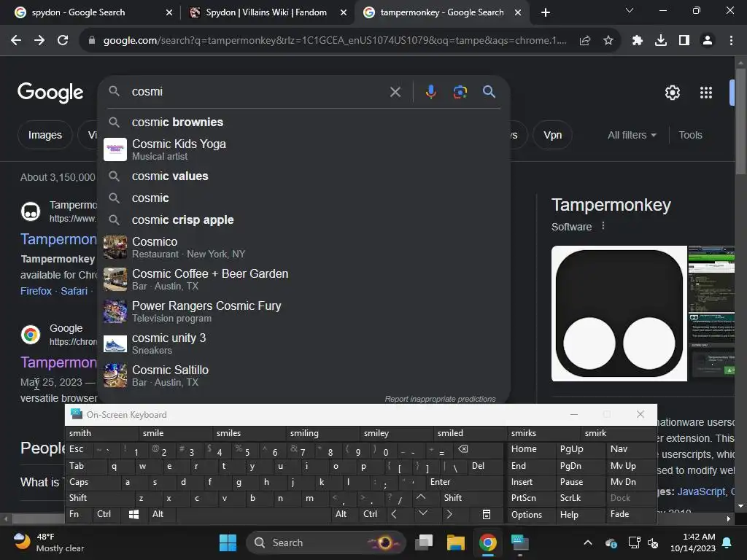
Task: Select the cosmic unity 3 sneakers suggestion
Action: click(303, 344)
